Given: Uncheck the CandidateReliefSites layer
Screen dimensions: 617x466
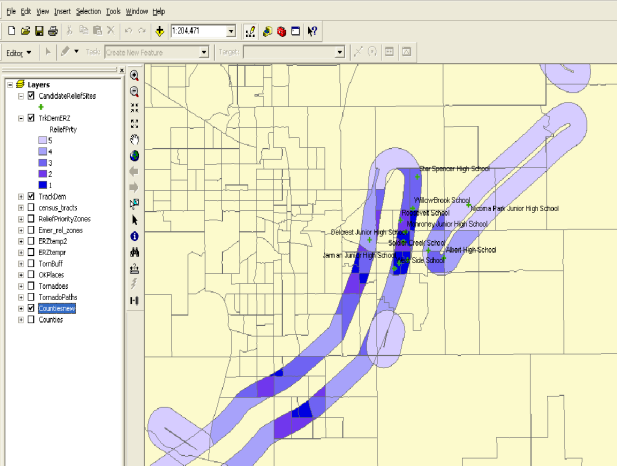Looking at the screenshot, I should (x=32, y=95).
